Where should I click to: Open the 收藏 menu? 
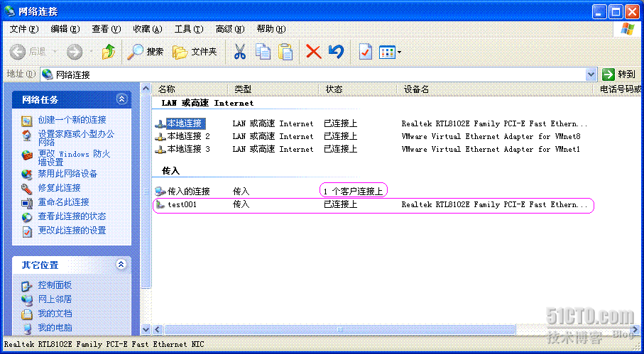click(x=148, y=29)
